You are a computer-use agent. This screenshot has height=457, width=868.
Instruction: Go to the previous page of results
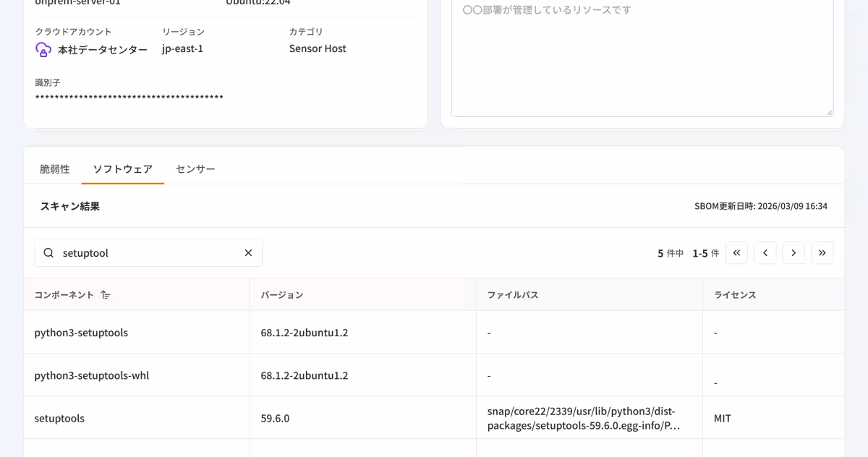coord(765,252)
